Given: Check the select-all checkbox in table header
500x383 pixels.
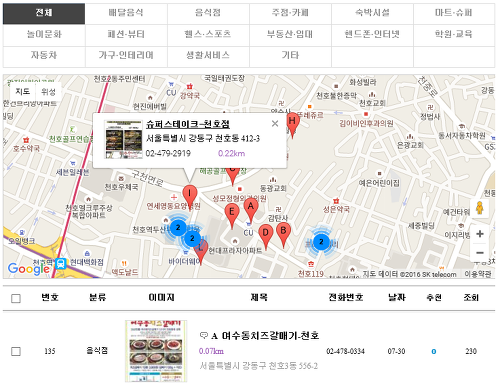Looking at the screenshot, I should click(16, 298).
